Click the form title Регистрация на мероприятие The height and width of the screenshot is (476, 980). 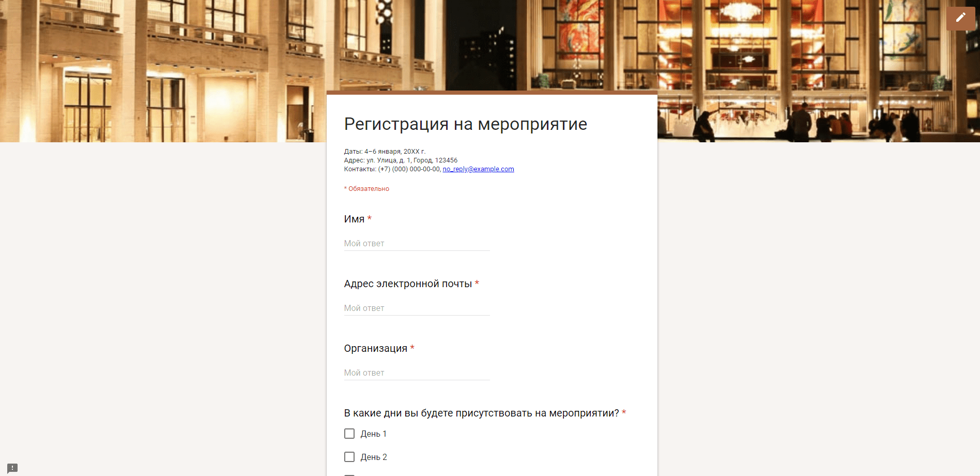tap(465, 124)
